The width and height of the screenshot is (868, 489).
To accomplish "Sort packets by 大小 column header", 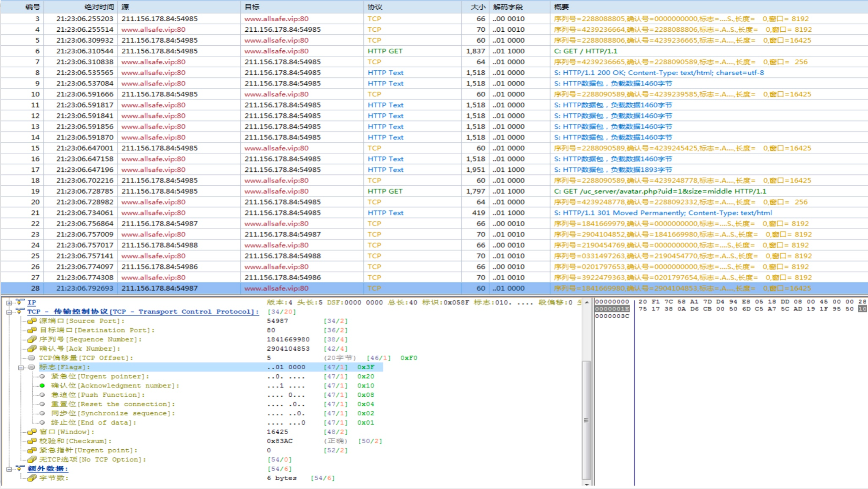I will tap(475, 7).
